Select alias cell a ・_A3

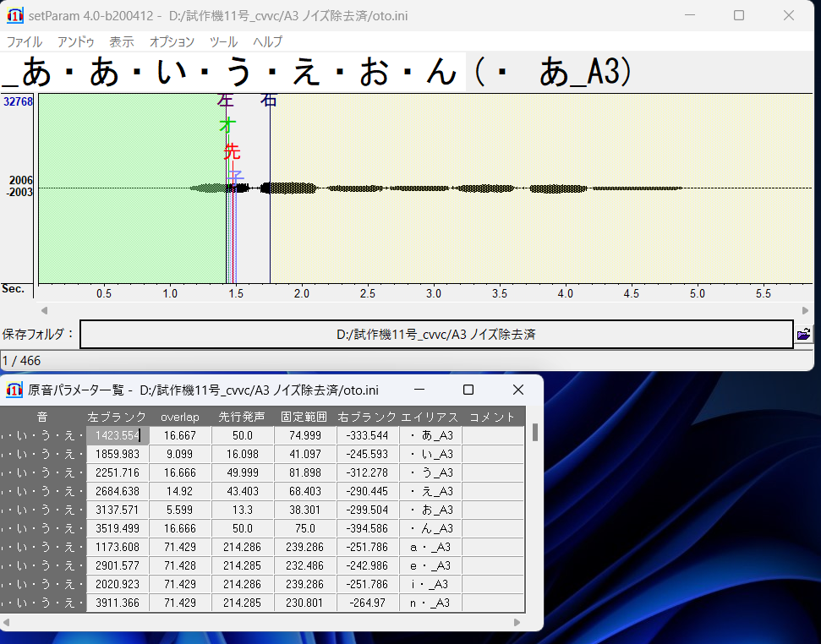(x=430, y=547)
